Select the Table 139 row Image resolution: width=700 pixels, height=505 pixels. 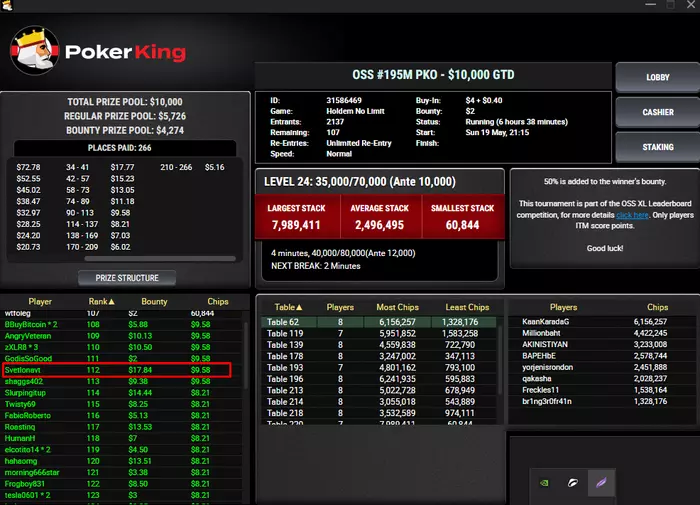379,345
